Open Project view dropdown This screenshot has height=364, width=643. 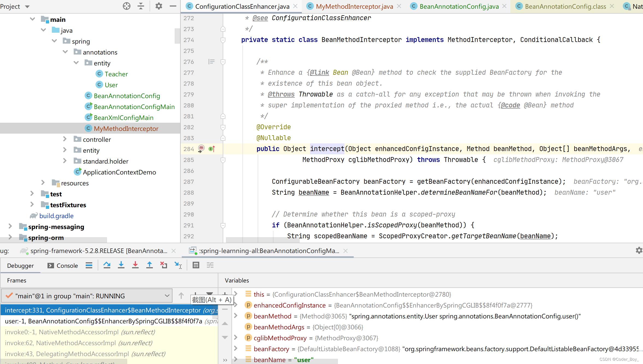[x=27, y=6]
